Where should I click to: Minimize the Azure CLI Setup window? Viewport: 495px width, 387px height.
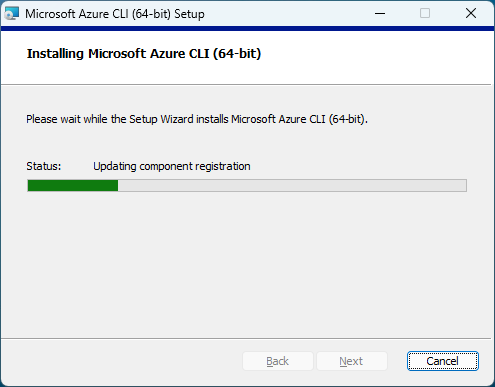click(x=380, y=14)
